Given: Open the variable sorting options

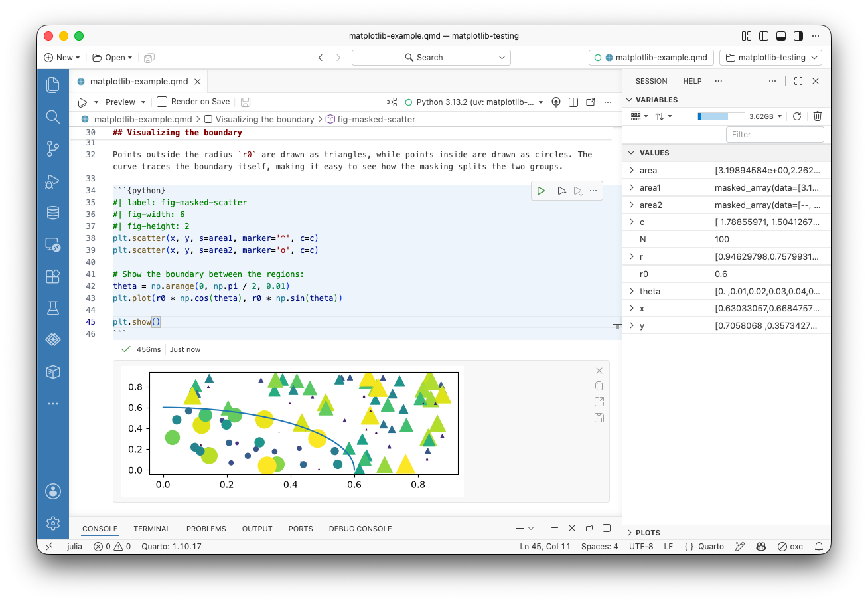Looking at the screenshot, I should 664,116.
